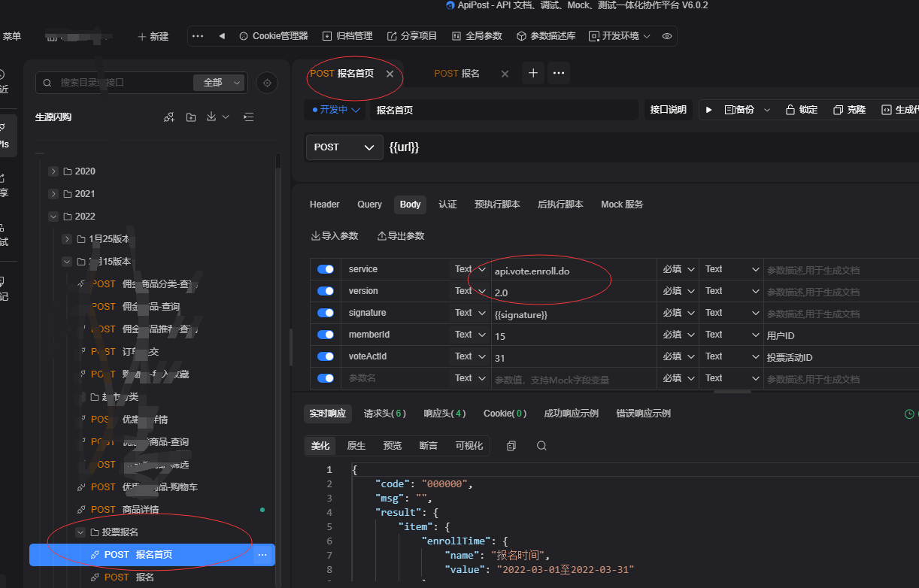Switch to the 请求头 response tab

click(x=385, y=414)
